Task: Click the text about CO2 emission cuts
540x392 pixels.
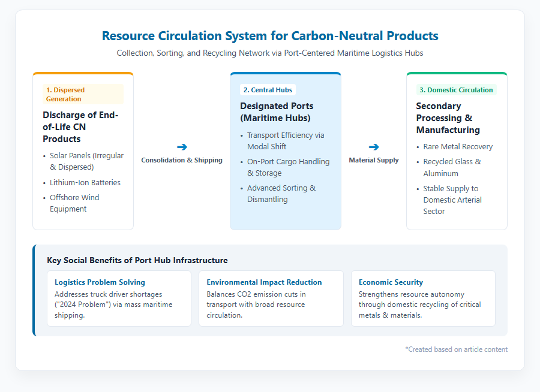Action: coord(256,304)
